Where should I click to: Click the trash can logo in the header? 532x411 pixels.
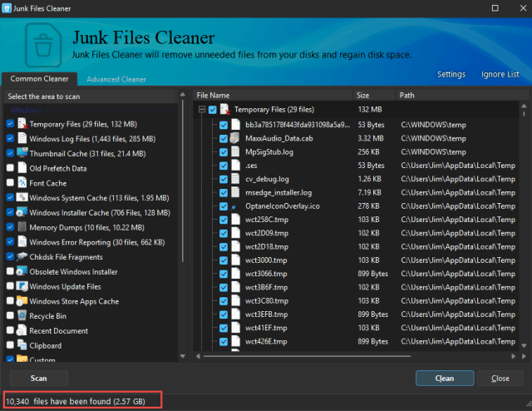pos(43,45)
